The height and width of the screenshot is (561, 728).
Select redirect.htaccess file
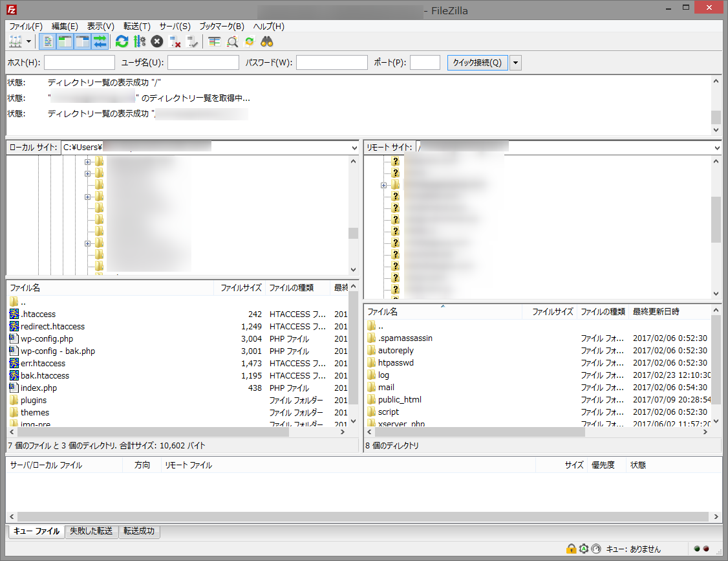[x=52, y=326]
